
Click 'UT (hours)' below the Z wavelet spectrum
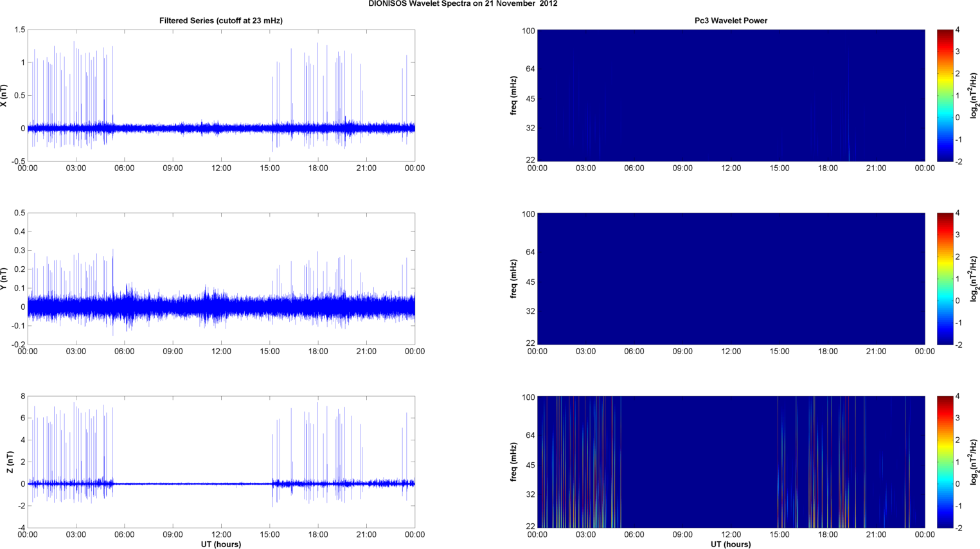pyautogui.click(x=731, y=544)
